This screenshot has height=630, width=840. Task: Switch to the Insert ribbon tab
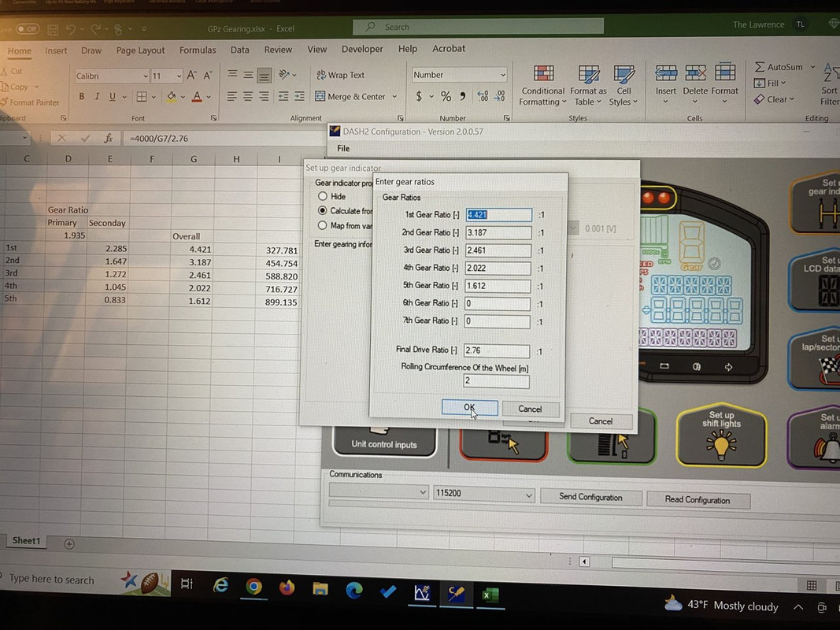[x=56, y=50]
